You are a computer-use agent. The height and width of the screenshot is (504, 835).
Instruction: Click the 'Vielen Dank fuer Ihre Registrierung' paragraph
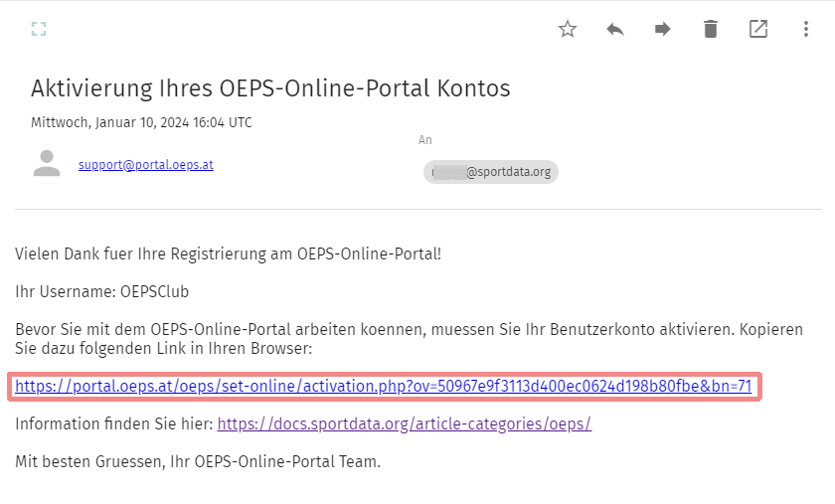coord(228,253)
